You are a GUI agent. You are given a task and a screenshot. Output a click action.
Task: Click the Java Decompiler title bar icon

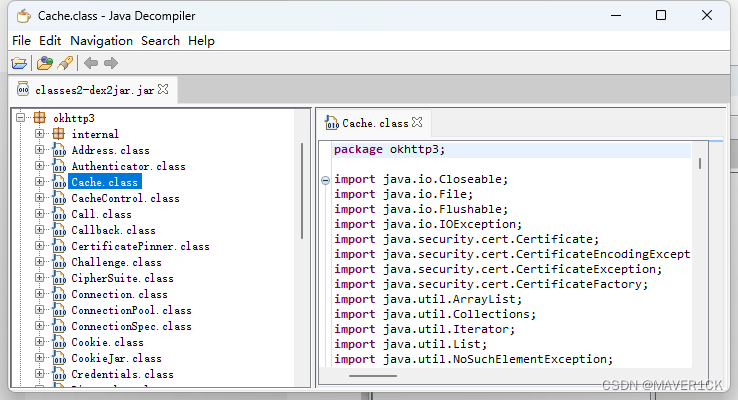[x=24, y=16]
